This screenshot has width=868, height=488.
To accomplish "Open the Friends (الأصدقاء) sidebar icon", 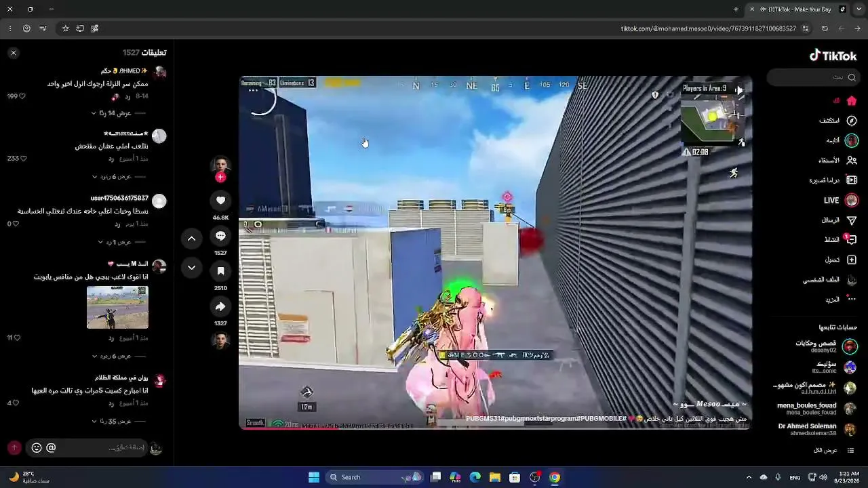I will point(852,160).
